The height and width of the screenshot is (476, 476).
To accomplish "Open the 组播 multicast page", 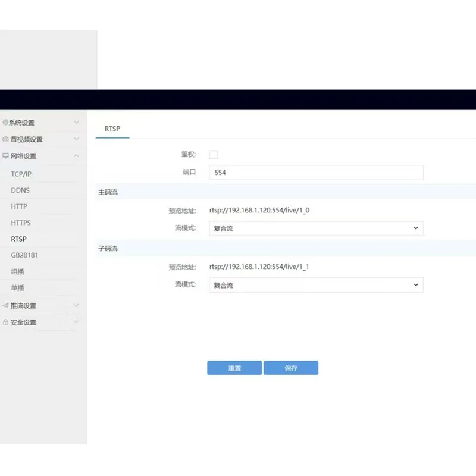I will coord(17,271).
